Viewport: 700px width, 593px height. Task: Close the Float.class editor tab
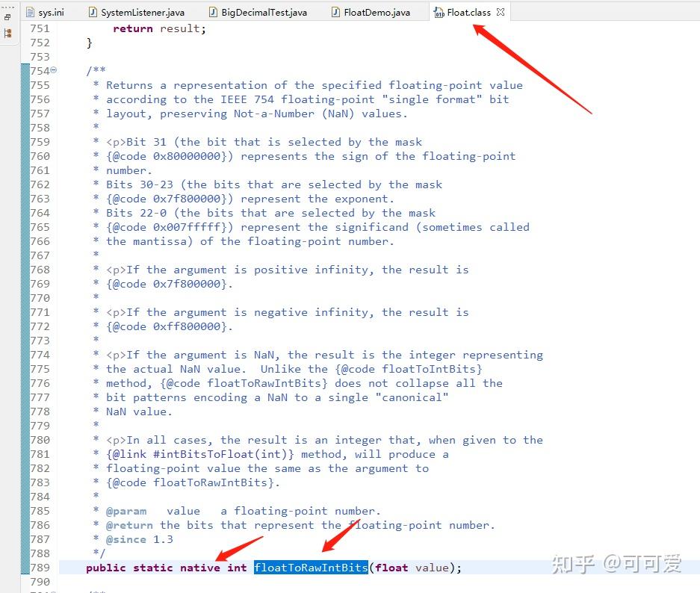(x=501, y=12)
